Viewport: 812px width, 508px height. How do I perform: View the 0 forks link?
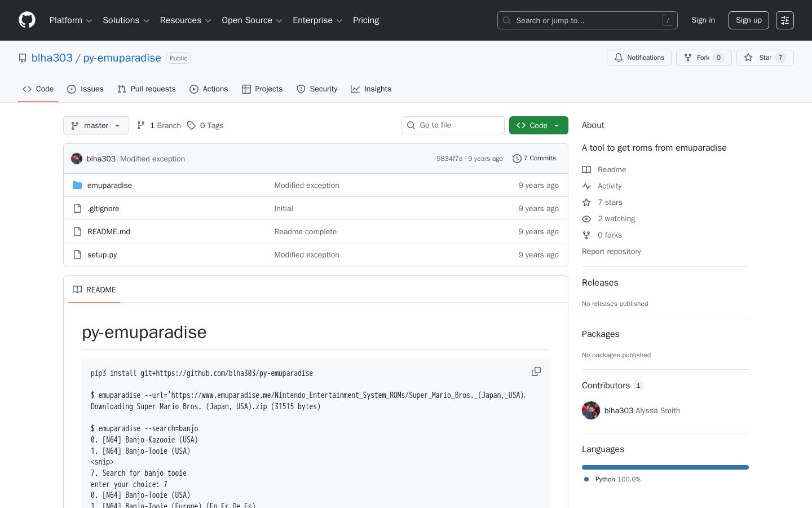(602, 235)
